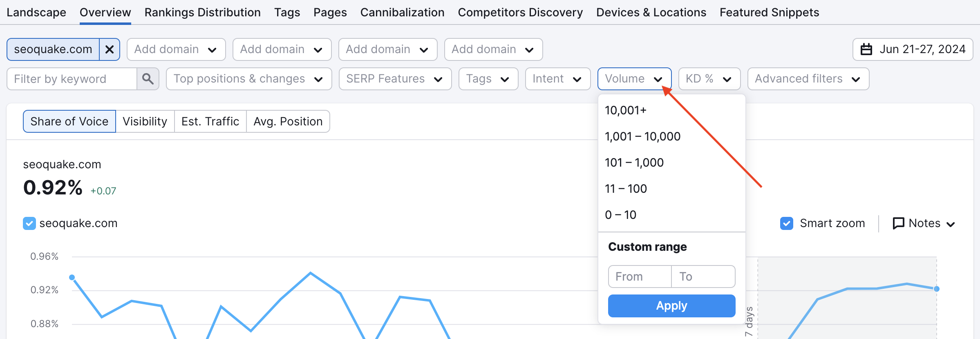Collapse the Volume filter dropdown
Image resolution: width=980 pixels, height=339 pixels.
click(x=634, y=79)
